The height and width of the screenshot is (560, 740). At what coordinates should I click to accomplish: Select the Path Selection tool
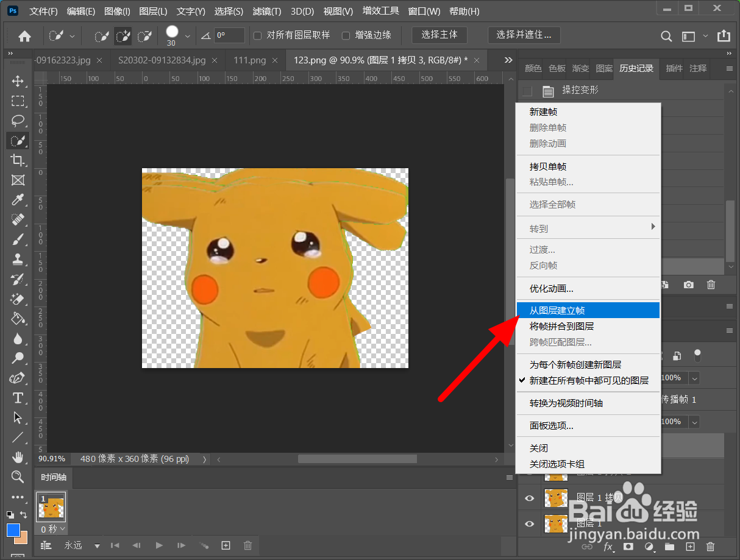point(18,417)
